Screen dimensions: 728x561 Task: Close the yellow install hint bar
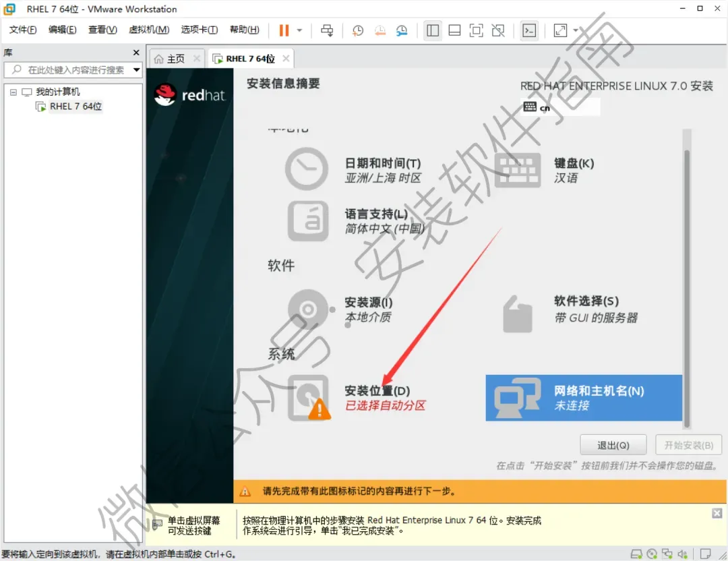click(x=717, y=513)
